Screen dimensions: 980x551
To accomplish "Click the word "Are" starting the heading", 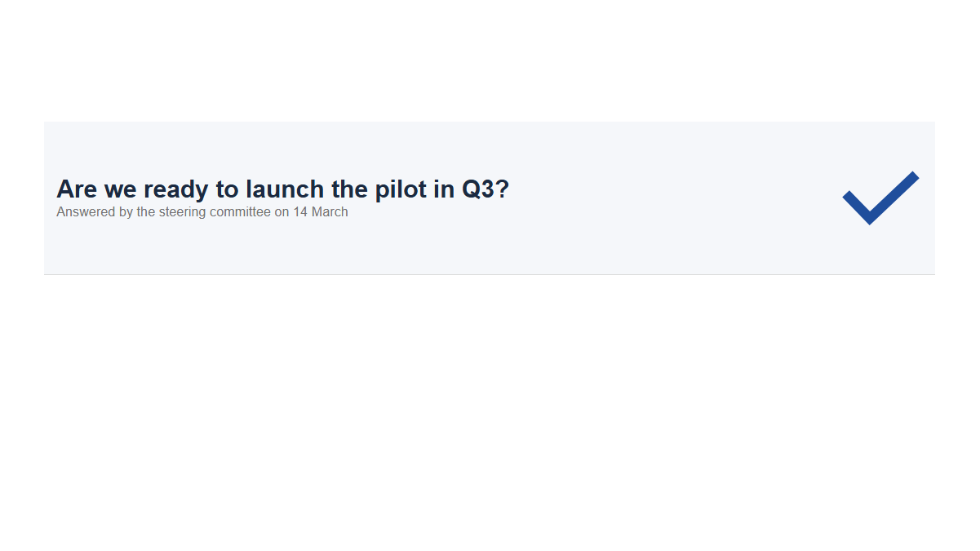I will (x=77, y=189).
